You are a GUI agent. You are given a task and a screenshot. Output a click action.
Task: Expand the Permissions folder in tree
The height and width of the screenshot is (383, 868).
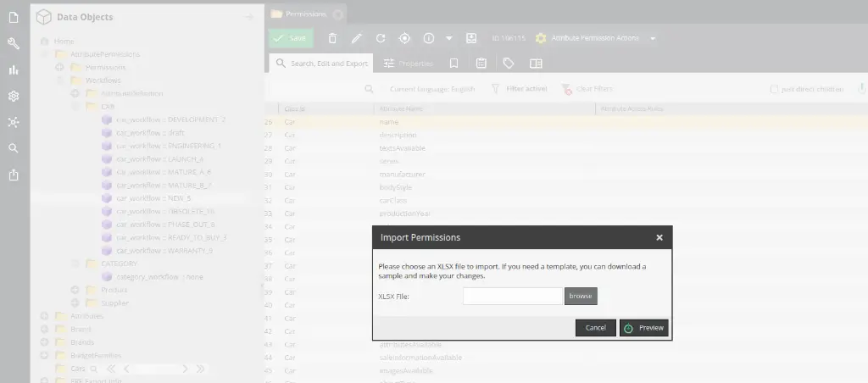tap(60, 68)
